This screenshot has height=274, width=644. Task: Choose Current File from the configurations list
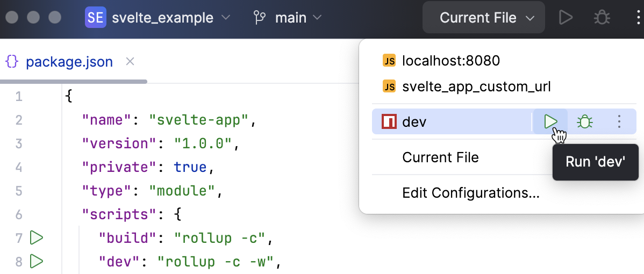(440, 157)
